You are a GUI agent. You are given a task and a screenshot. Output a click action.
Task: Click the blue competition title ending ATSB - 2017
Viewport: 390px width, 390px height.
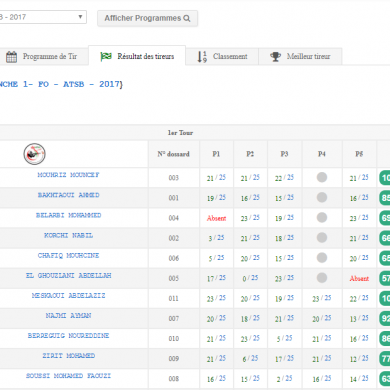(x=61, y=84)
